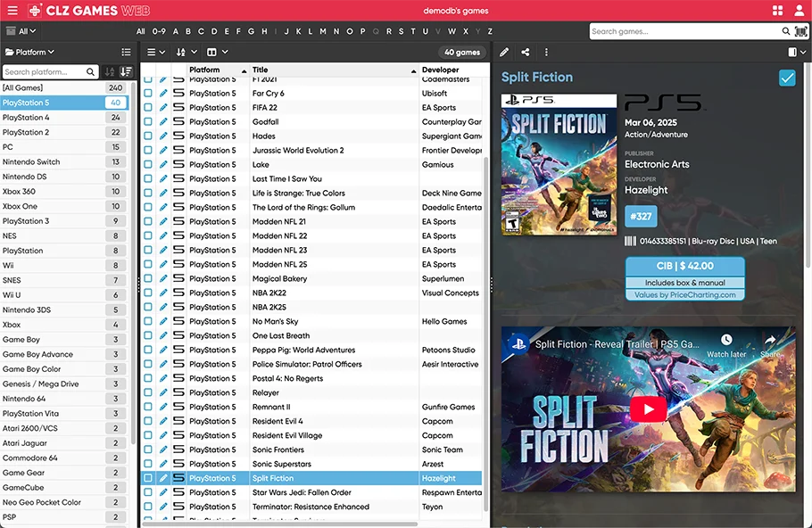
Task: Click the CIB $ 42.00 value button
Action: pyautogui.click(x=684, y=266)
